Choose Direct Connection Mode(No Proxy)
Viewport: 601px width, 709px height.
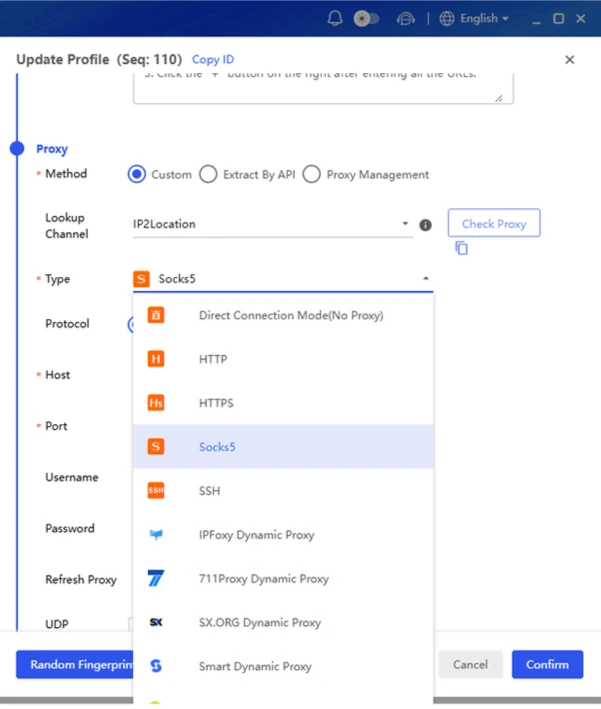283,315
